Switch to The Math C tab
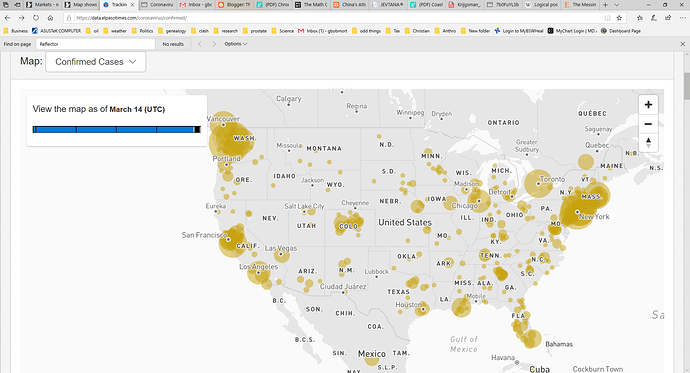 (311, 5)
